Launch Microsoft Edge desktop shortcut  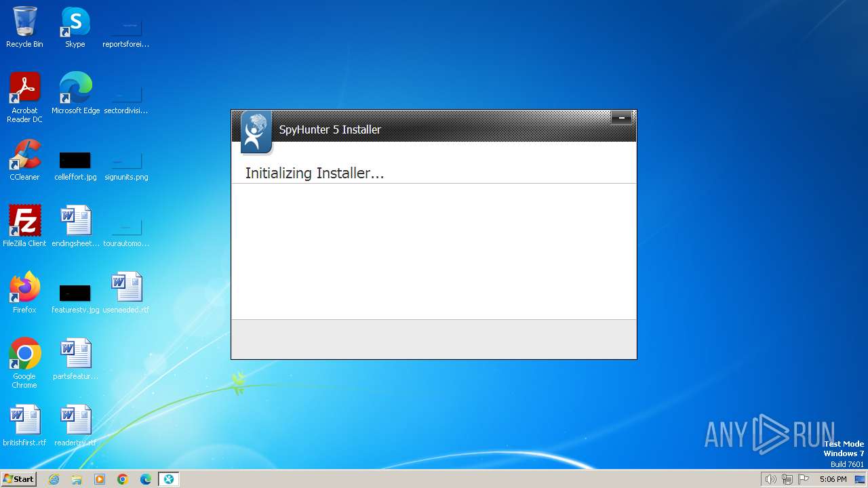tap(75, 94)
